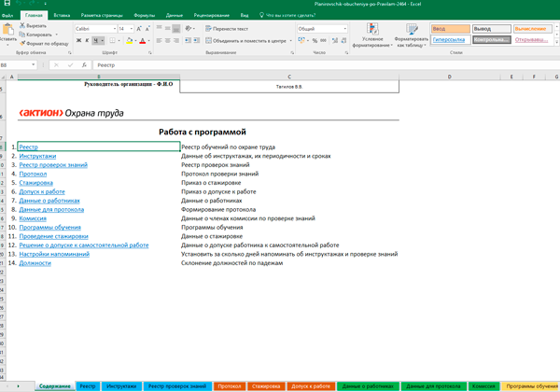Click the Cut (Вырезать) scissors icon
This screenshot has height=392, width=560.
[x=22, y=27]
